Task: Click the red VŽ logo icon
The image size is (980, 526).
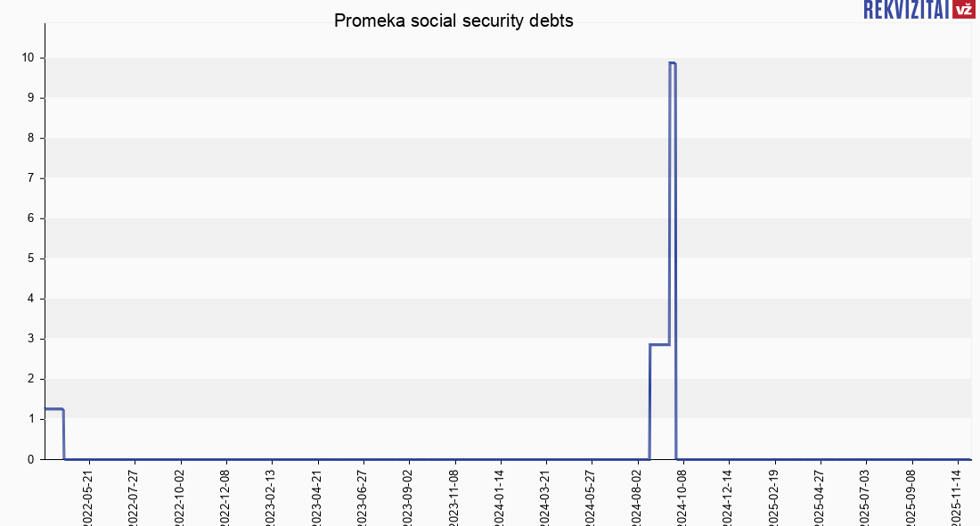Action: 963,10
